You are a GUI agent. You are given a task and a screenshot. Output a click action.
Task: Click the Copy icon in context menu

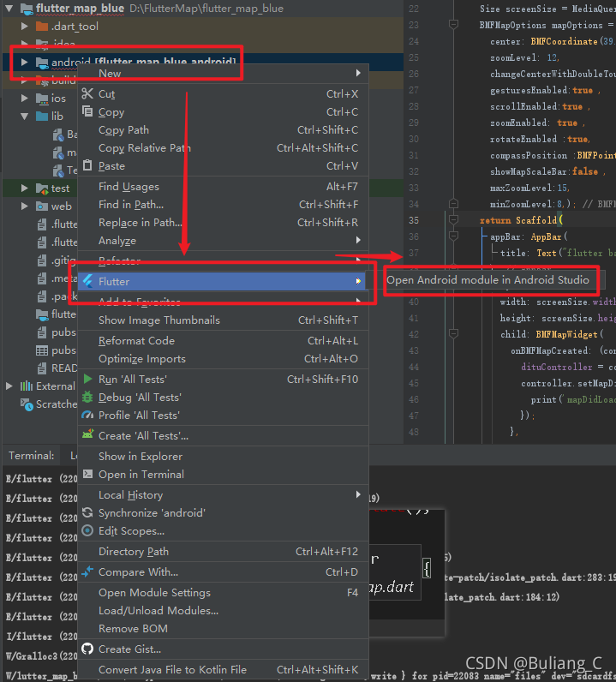click(87, 111)
